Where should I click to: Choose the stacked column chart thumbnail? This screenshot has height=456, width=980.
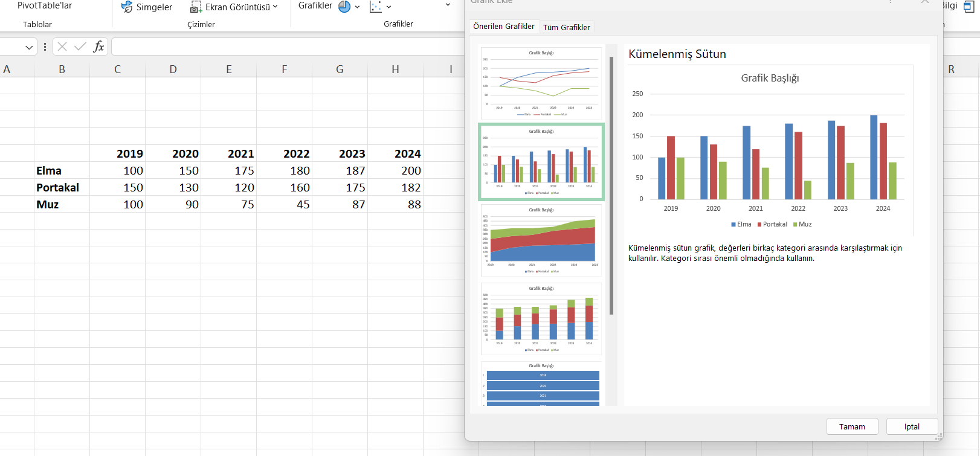[x=541, y=319]
